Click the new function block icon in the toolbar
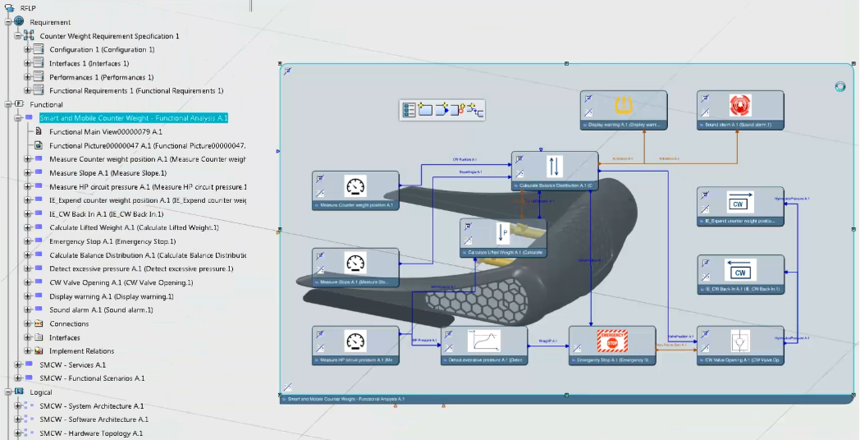Viewport: 860px width, 440px height. click(x=425, y=110)
